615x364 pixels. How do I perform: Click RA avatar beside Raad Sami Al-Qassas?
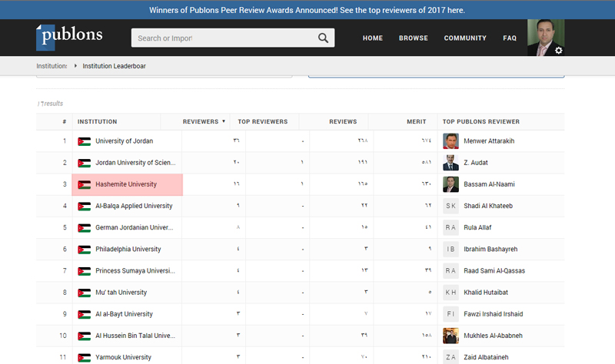click(x=450, y=271)
